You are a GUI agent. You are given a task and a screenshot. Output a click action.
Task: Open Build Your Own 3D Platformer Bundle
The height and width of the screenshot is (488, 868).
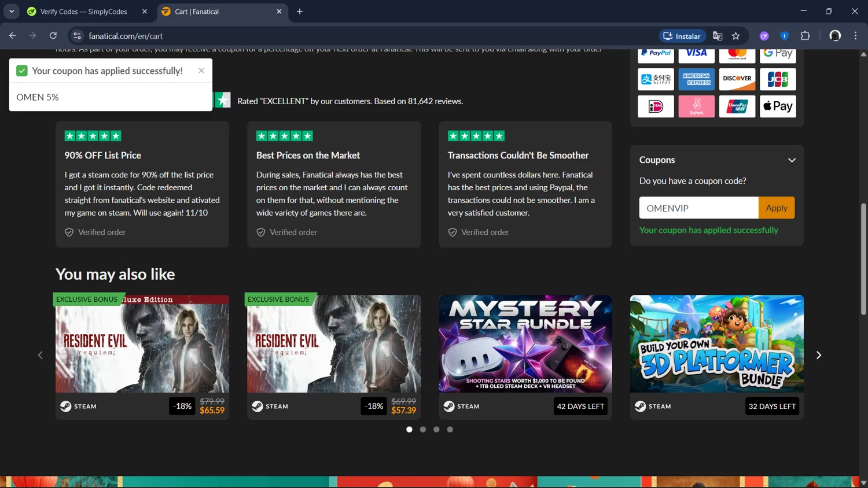click(x=717, y=357)
